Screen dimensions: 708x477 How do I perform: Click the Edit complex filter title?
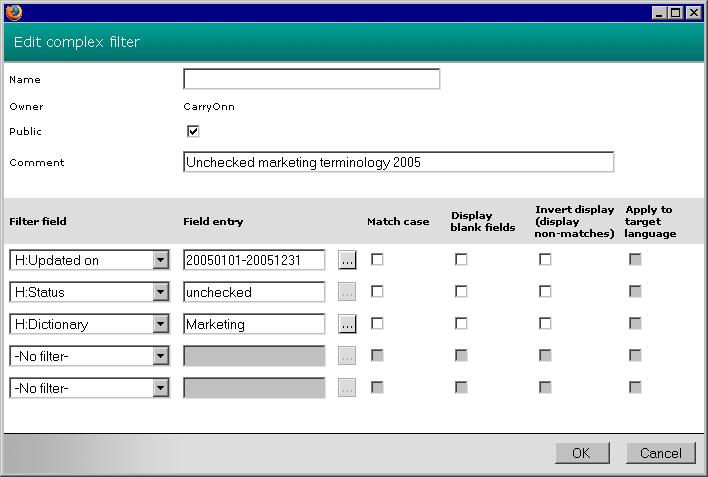click(x=77, y=42)
